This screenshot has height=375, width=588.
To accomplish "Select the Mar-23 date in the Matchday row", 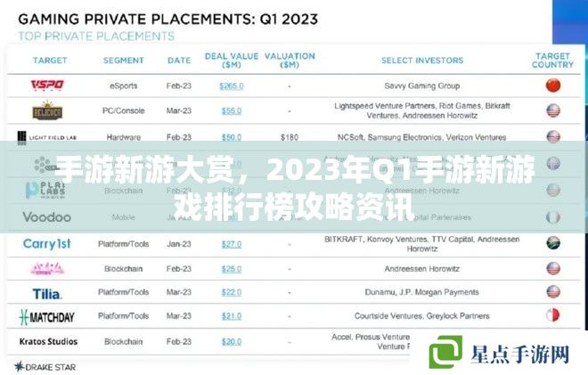I will (x=179, y=316).
